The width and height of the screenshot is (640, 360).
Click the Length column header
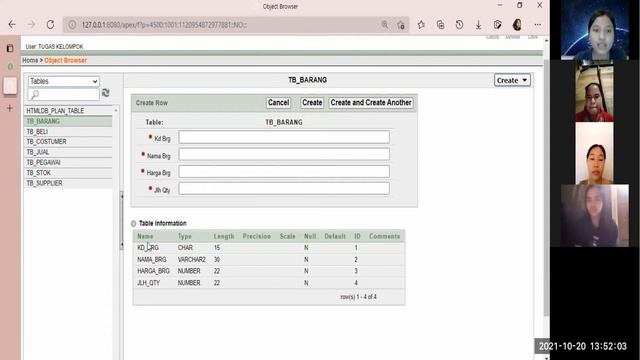(x=224, y=236)
